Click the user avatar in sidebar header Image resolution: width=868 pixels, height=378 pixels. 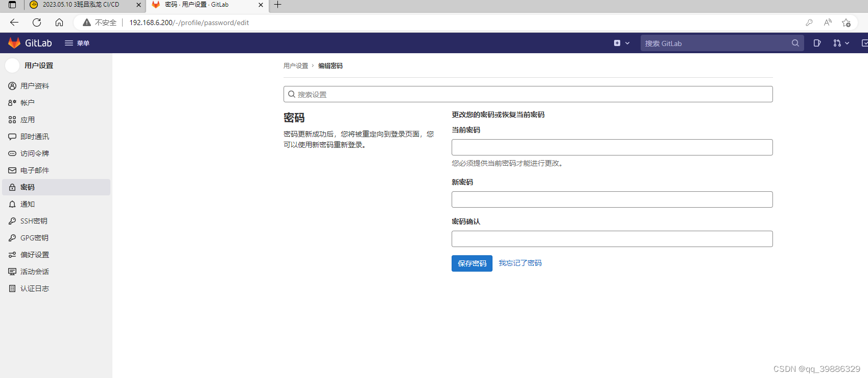click(12, 65)
